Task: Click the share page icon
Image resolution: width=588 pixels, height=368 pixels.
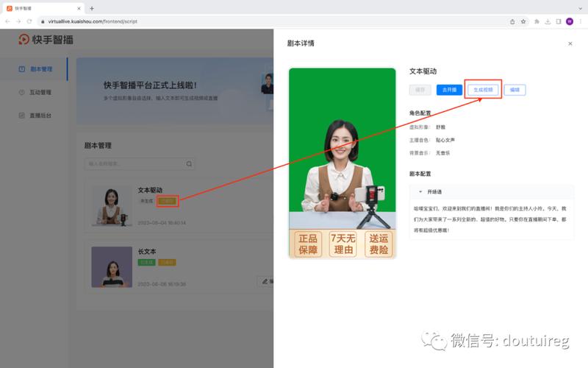Action: [512, 21]
